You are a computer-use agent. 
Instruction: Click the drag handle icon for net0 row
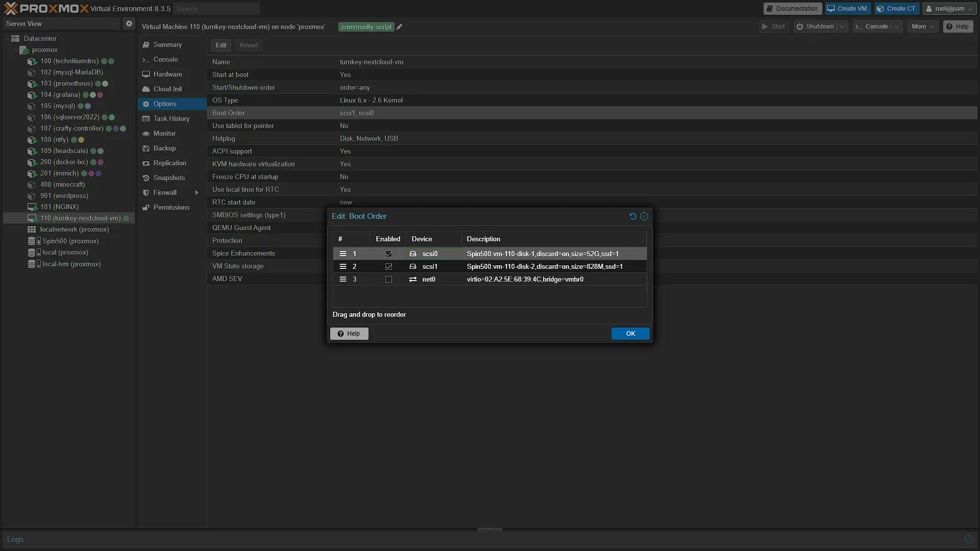[x=343, y=279]
